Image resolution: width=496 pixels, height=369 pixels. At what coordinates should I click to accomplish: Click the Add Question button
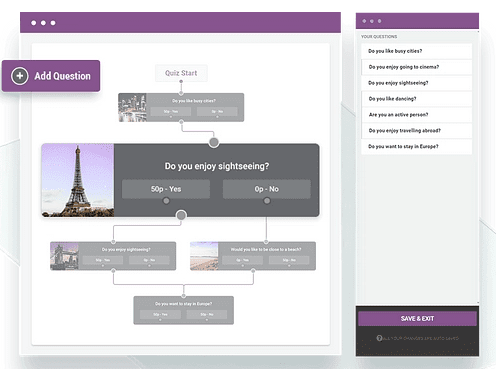51,76
